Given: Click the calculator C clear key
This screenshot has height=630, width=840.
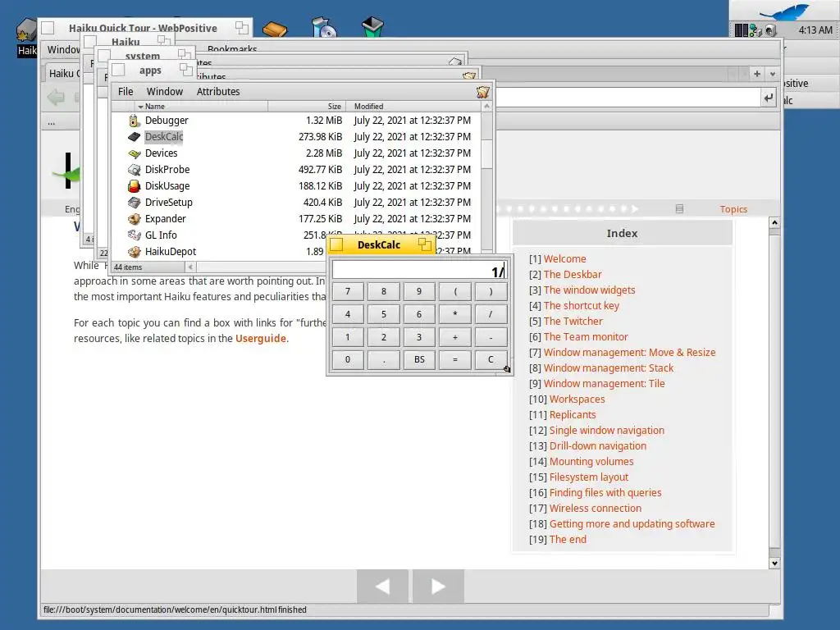Looking at the screenshot, I should click(x=491, y=360).
